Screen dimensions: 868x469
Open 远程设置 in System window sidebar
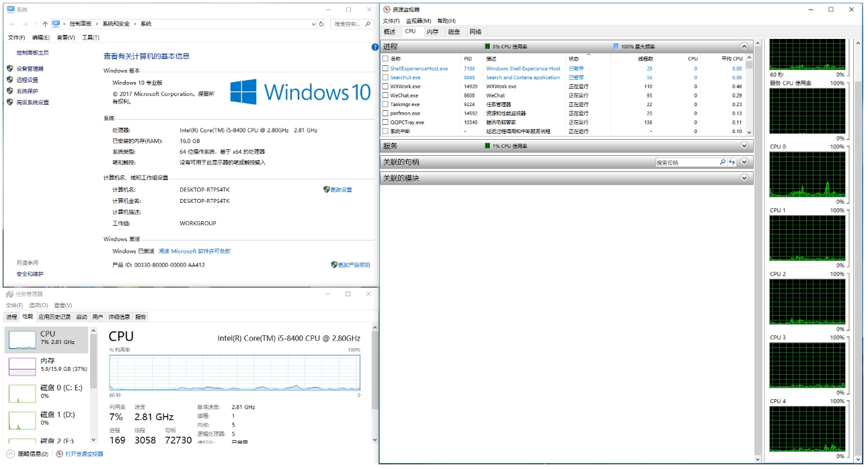tap(28, 80)
